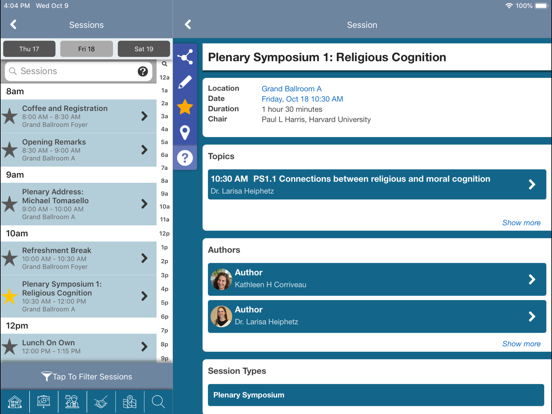The width and height of the screenshot is (552, 414).
Task: Favorite Refreshment Break with its star
Action: [x=10, y=258]
